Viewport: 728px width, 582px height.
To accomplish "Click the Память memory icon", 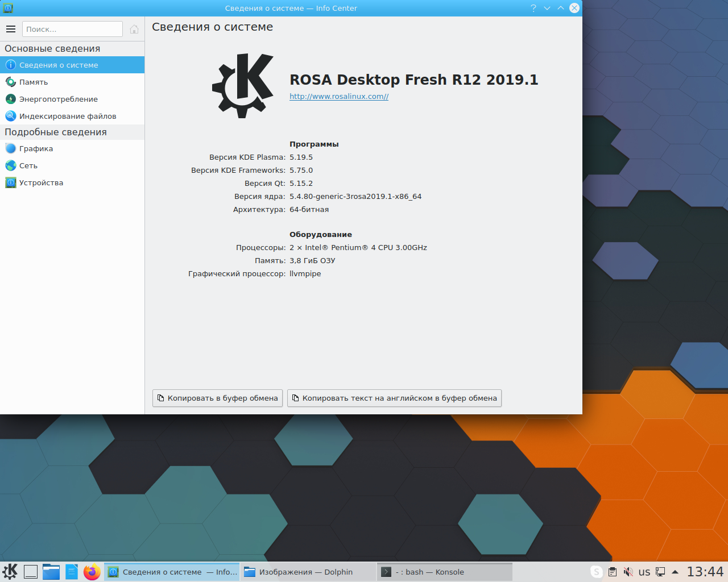I will (x=10, y=82).
